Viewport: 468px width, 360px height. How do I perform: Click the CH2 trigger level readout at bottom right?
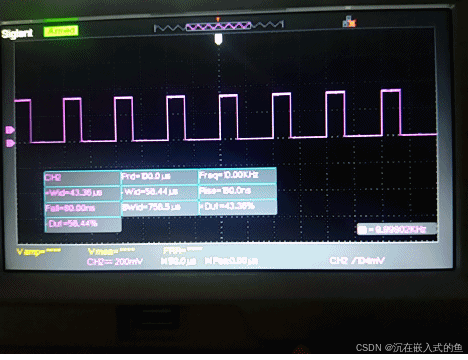pos(357,260)
